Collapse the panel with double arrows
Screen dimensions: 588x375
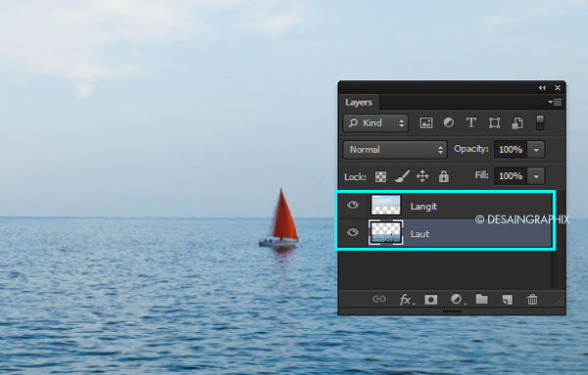542,88
